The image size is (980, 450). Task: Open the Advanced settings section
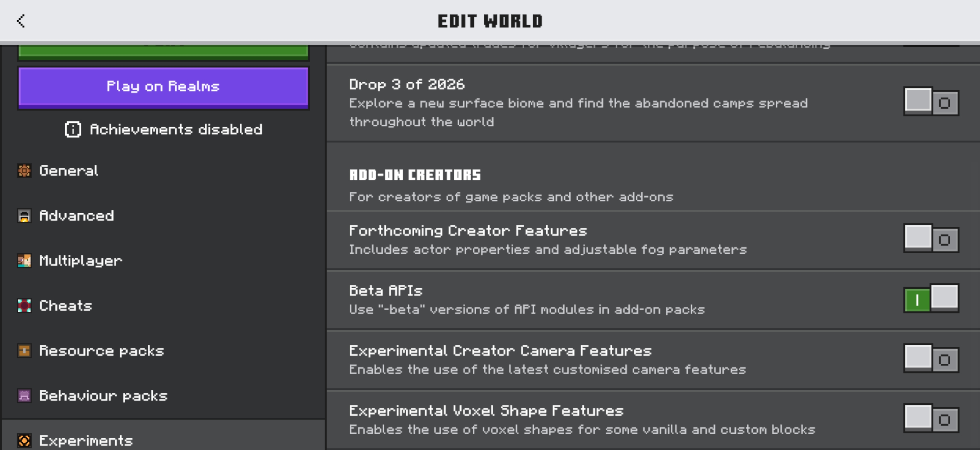click(164, 216)
